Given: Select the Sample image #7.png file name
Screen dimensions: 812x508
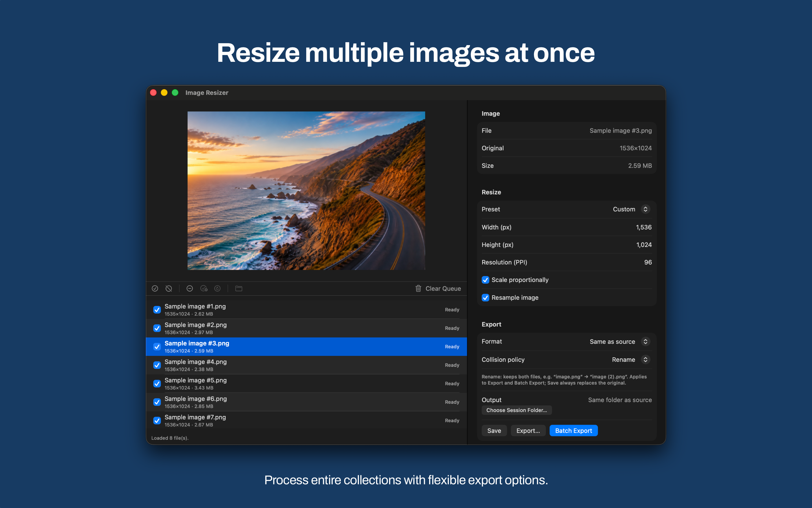Looking at the screenshot, I should (195, 417).
